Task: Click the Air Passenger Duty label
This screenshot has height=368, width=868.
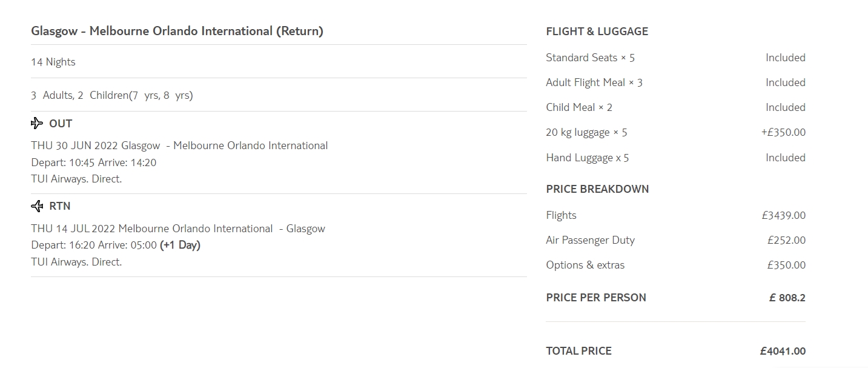Action: tap(590, 240)
